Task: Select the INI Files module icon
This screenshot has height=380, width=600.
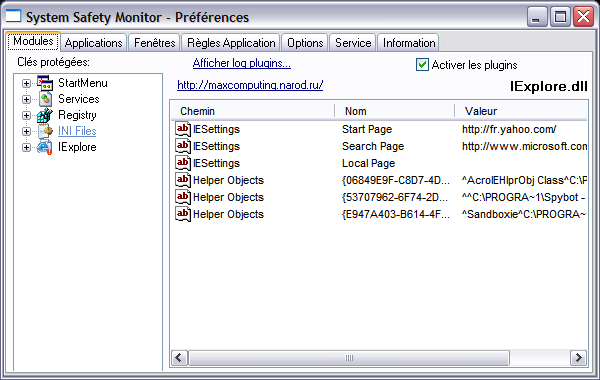Action: tap(45, 131)
